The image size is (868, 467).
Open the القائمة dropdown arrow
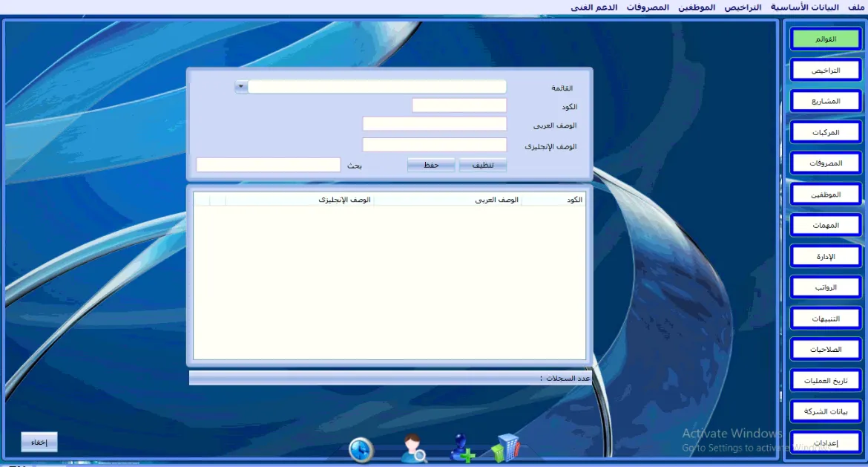[241, 86]
